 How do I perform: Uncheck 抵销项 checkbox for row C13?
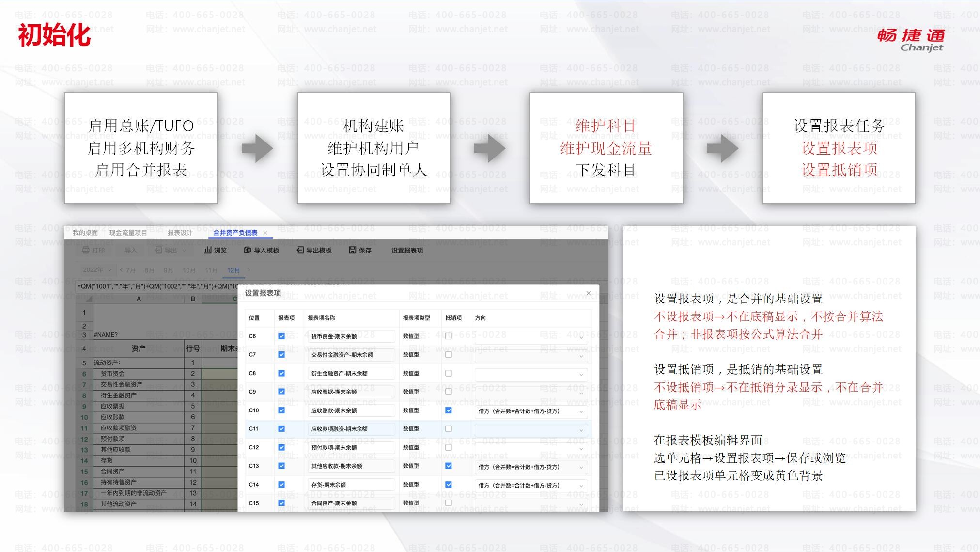click(449, 466)
